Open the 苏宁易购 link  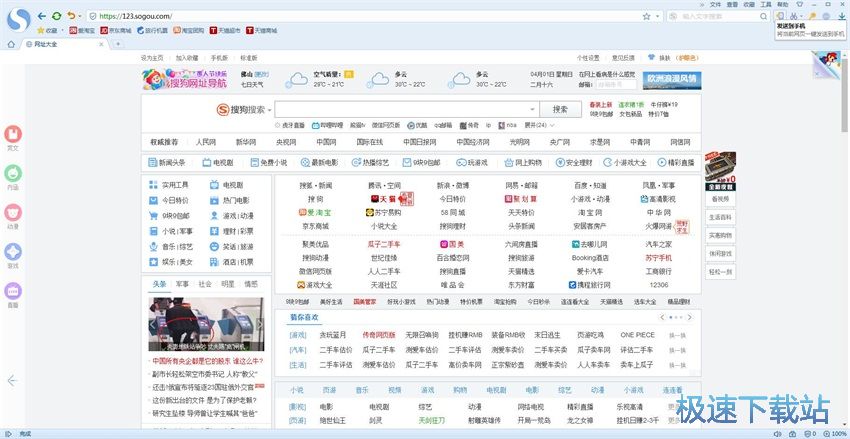pyautogui.click(x=384, y=212)
